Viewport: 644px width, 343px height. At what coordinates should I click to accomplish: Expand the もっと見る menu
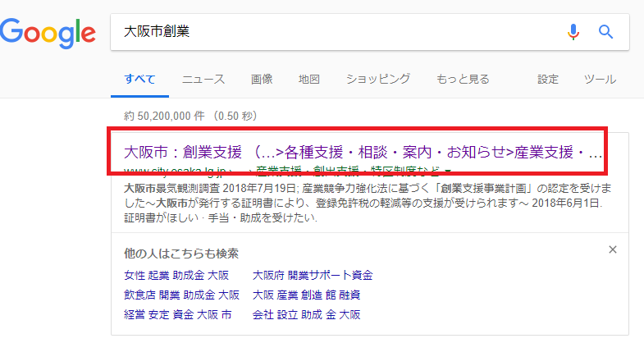(464, 80)
